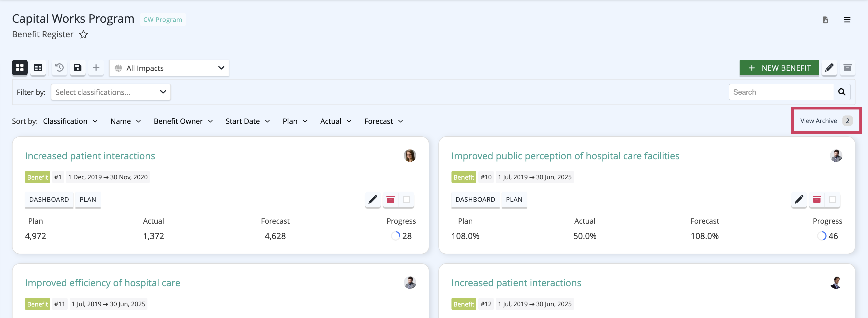Screen dimensions: 868x318
Task: Open Improved efficiency of hospital care
Action: (103, 283)
